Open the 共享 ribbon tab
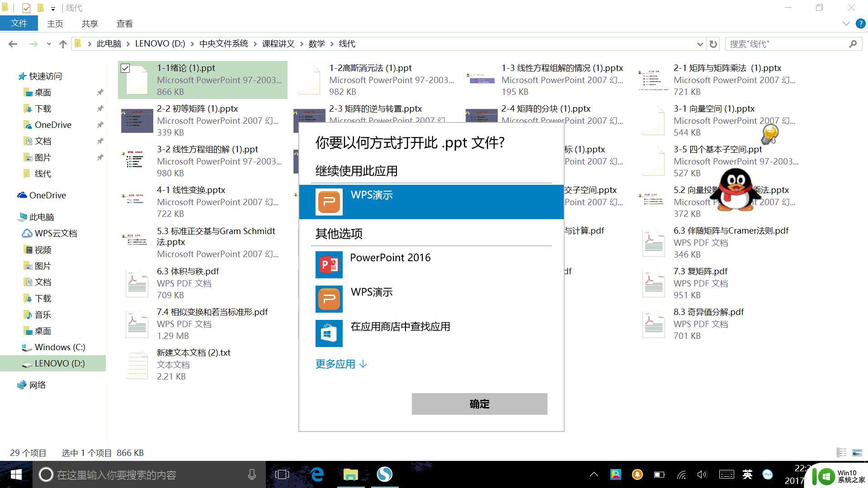Screen dimensions: 868x488 (90, 23)
